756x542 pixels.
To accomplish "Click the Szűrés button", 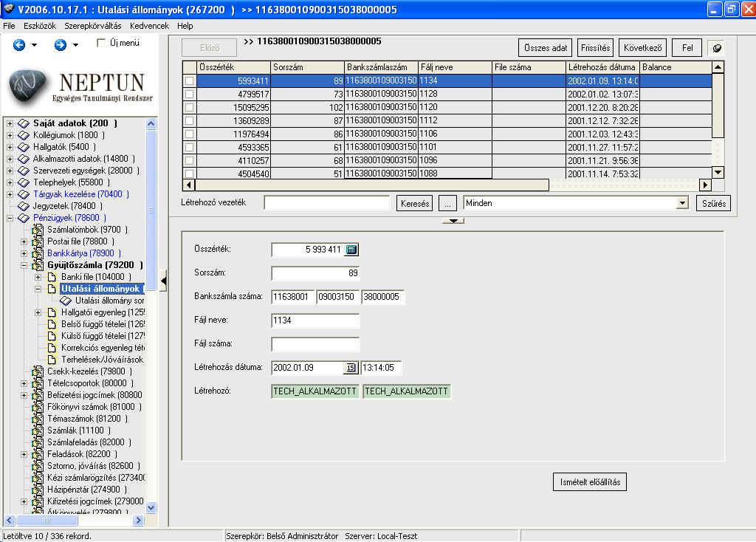I will click(714, 203).
